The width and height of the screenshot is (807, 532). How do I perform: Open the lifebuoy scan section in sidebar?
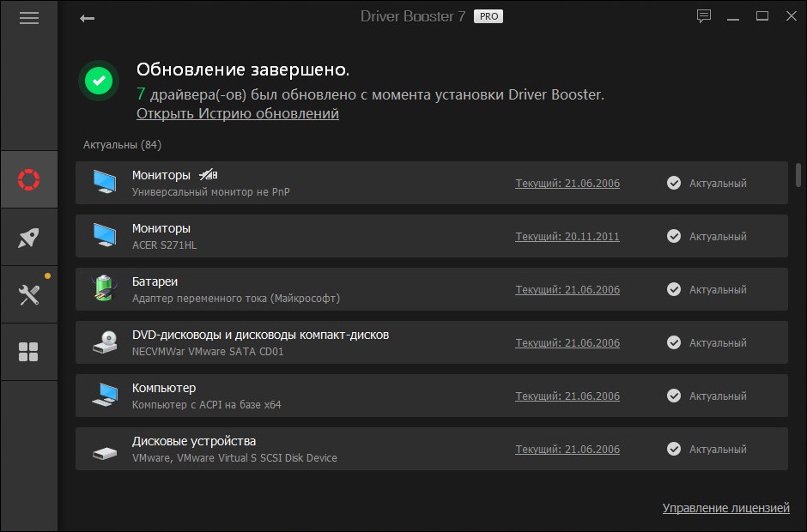pyautogui.click(x=29, y=179)
